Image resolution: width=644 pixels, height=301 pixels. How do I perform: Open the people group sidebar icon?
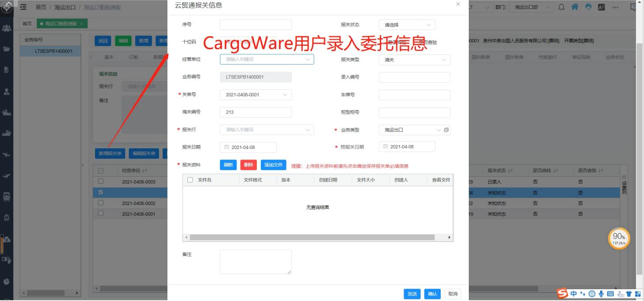point(6,28)
